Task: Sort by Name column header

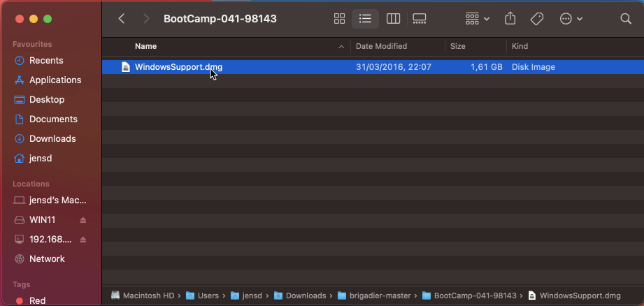Action: pyautogui.click(x=146, y=46)
